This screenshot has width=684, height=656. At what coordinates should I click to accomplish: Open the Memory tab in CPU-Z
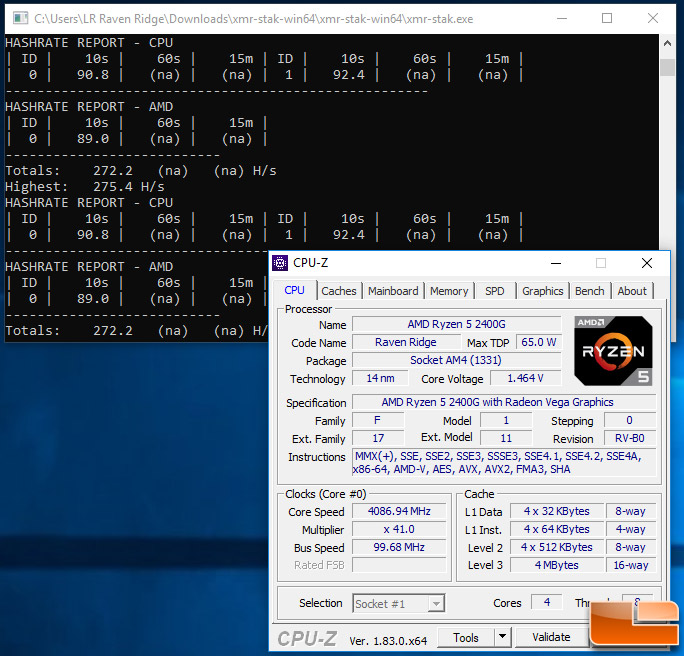[449, 291]
